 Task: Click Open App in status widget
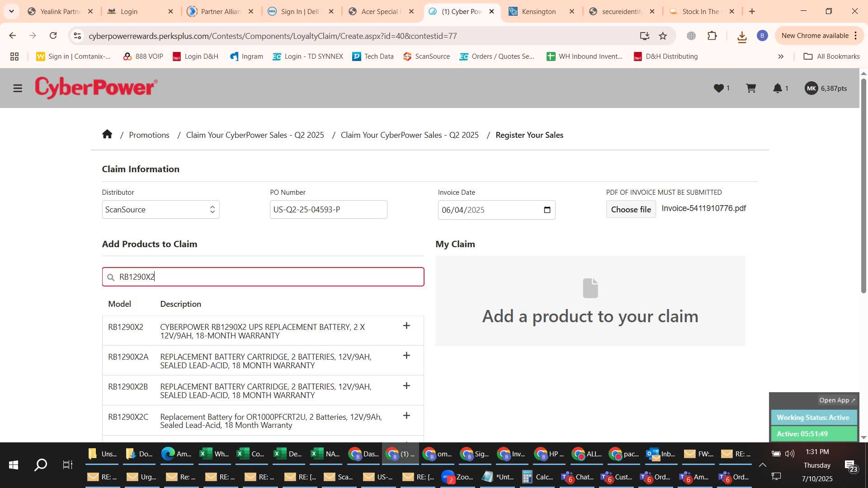837,400
